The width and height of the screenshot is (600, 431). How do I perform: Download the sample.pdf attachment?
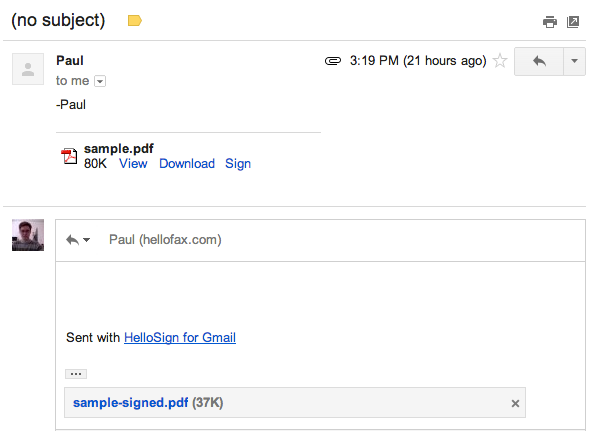(x=187, y=163)
